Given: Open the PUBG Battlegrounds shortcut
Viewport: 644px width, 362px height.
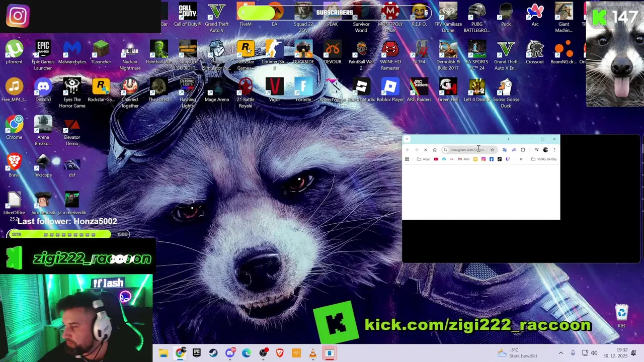Looking at the screenshot, I should point(477,18).
